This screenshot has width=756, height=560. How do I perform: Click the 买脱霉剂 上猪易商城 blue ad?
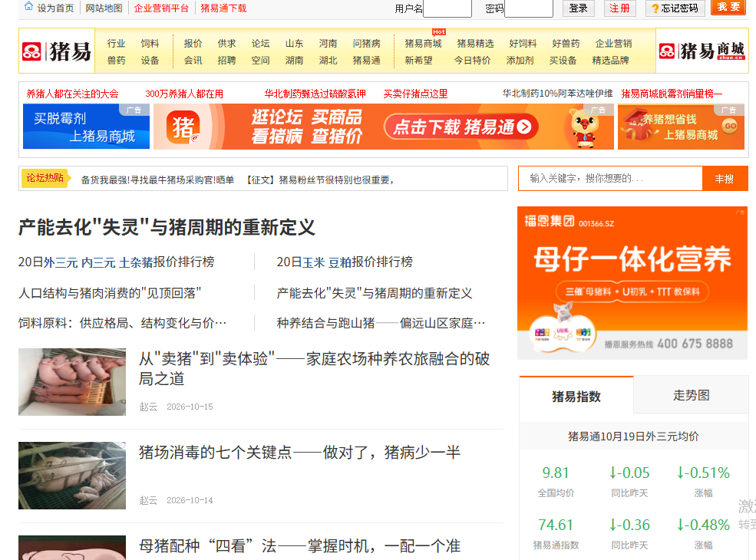pos(86,127)
